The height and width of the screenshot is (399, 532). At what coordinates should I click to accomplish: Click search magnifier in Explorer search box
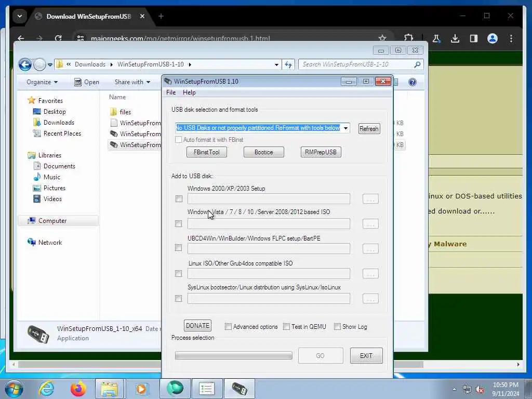click(x=417, y=64)
